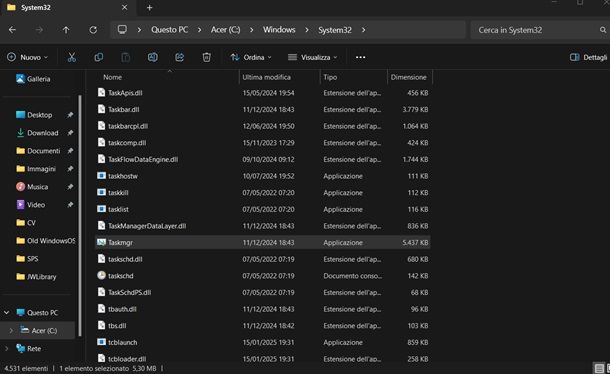Unpin Video using its pin icon
This screenshot has width=610, height=374.
click(70, 205)
